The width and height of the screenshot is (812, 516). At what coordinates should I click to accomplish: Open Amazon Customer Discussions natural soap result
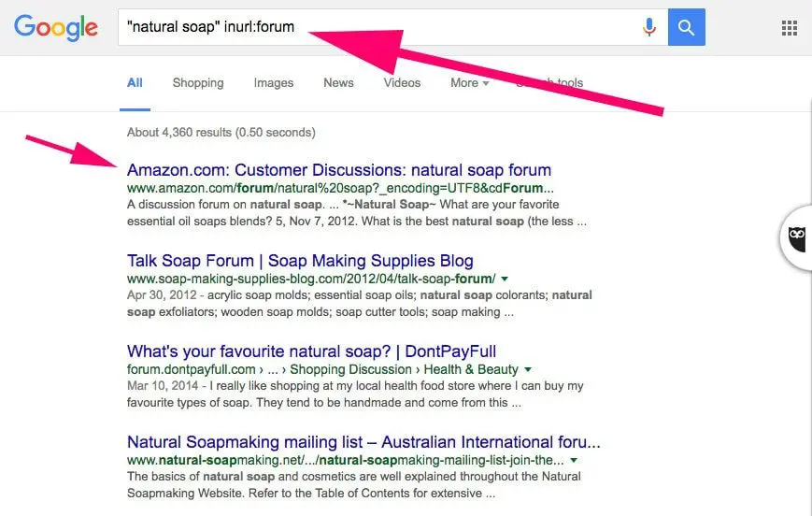pos(339,170)
